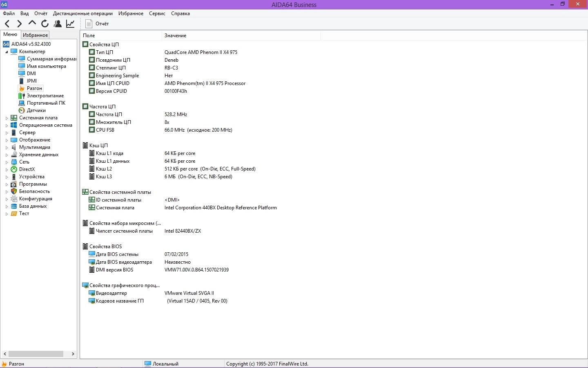Open the Вид menu
588x368 pixels.
pos(24,13)
